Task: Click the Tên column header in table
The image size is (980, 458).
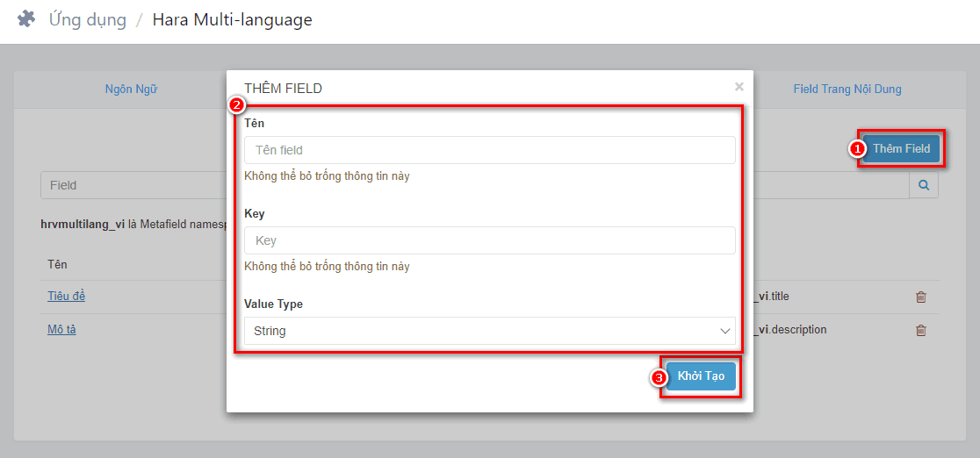Action: (x=57, y=264)
